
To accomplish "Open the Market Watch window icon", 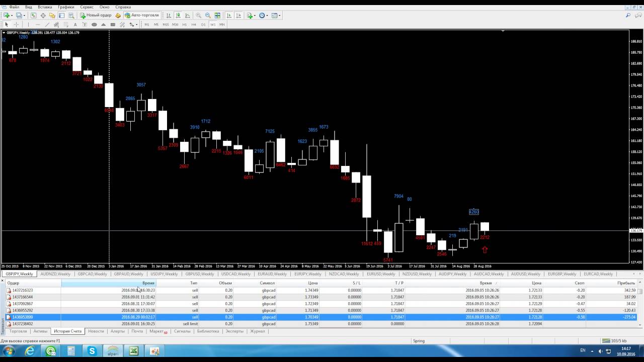I will click(x=34, y=15).
